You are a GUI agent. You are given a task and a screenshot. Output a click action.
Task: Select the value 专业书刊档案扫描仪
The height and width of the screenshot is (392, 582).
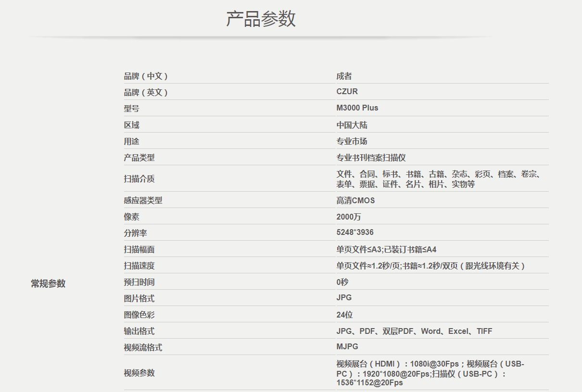371,158
